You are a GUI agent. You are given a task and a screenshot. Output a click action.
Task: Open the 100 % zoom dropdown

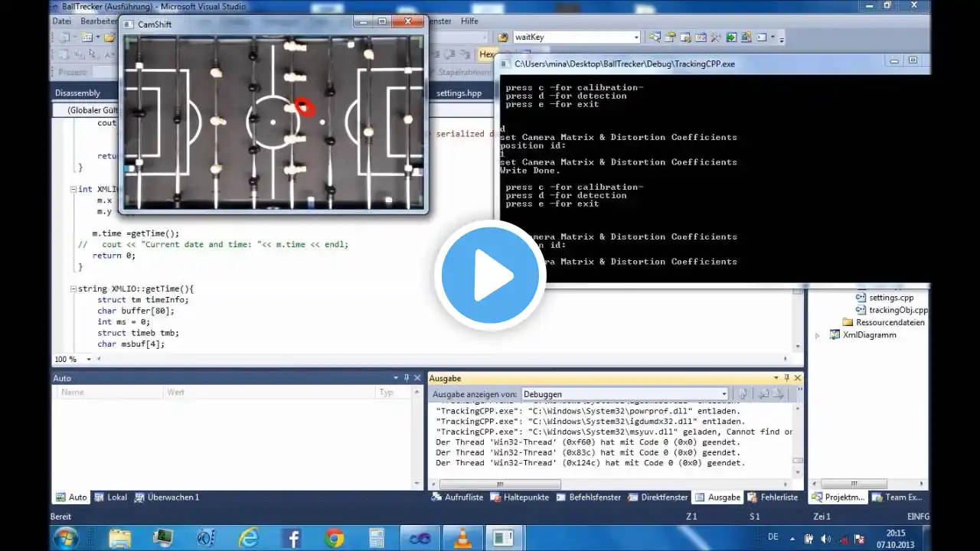(x=89, y=359)
